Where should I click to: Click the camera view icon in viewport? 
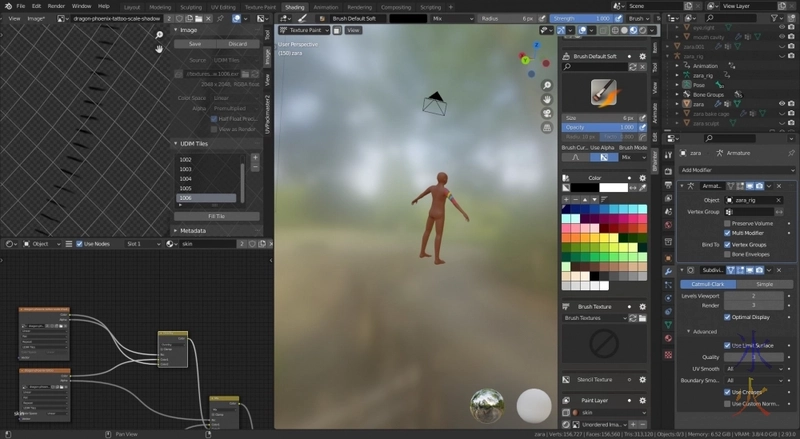(x=548, y=115)
